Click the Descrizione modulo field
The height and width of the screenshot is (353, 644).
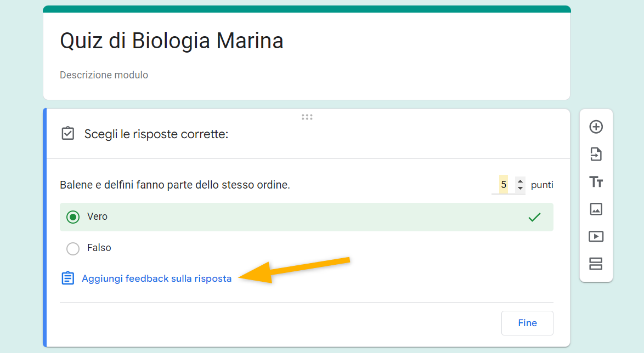pos(104,75)
